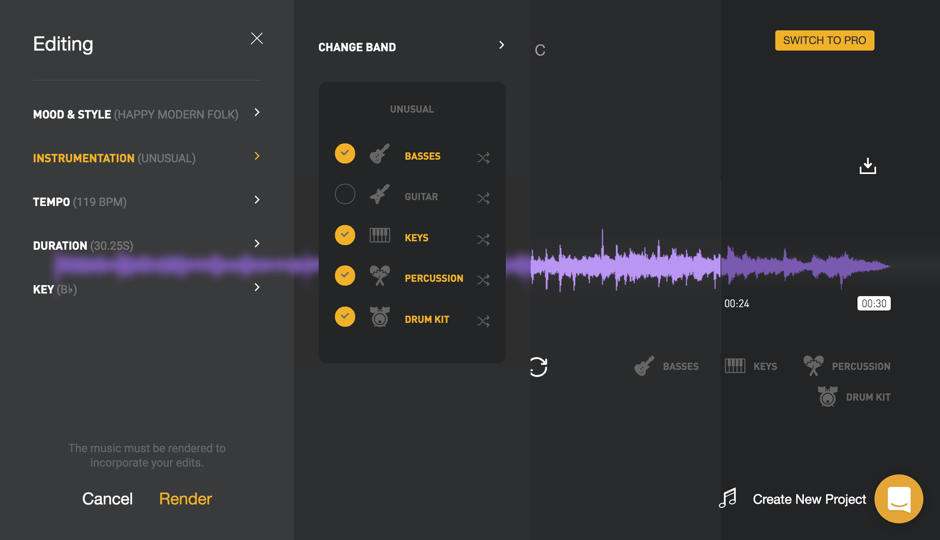Open Tempo 119 BPM setting
Image resolution: width=940 pixels, height=540 pixels.
147,201
